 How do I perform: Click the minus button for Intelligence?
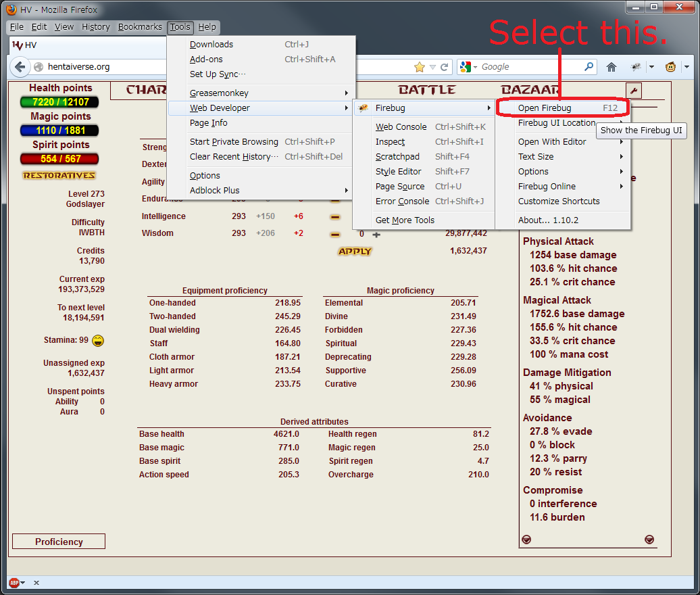[335, 217]
